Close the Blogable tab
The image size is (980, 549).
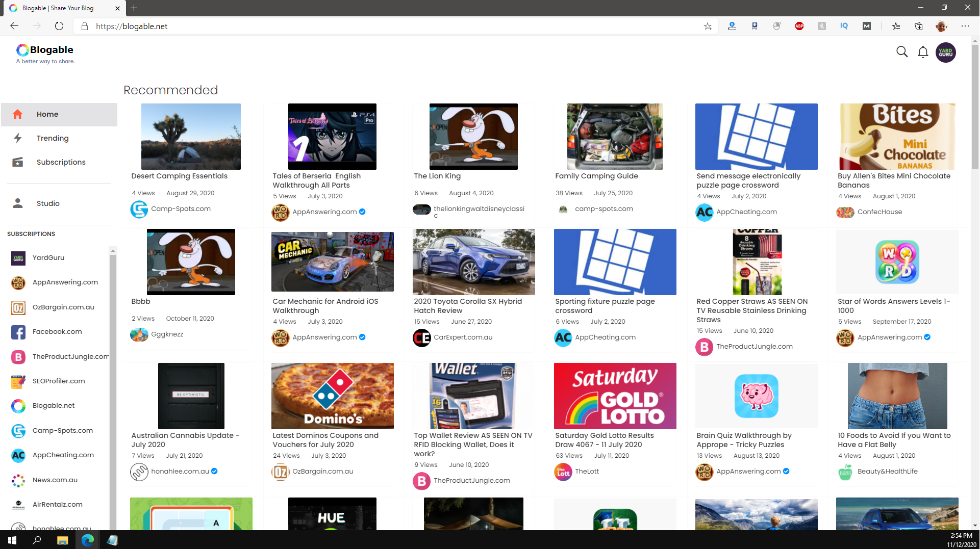(x=117, y=8)
